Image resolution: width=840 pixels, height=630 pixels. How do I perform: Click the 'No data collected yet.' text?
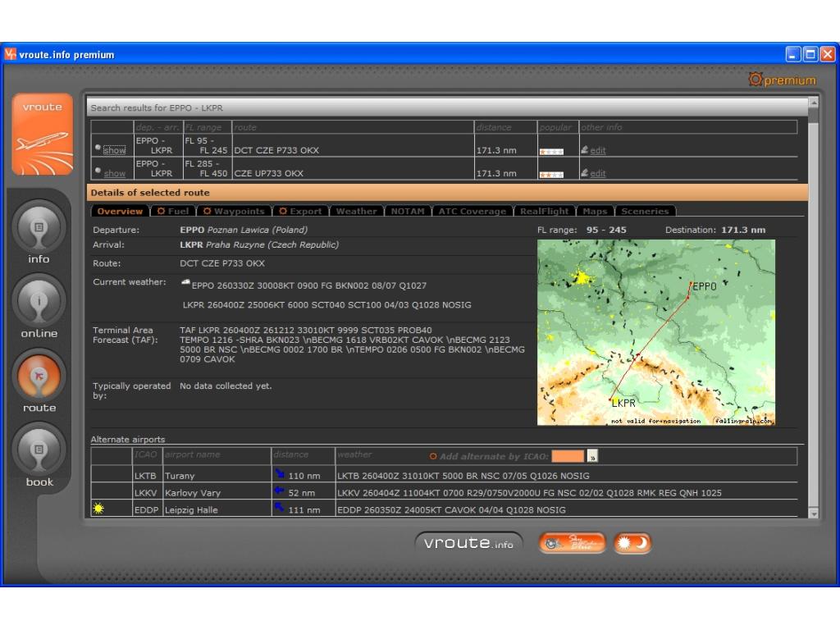(226, 386)
